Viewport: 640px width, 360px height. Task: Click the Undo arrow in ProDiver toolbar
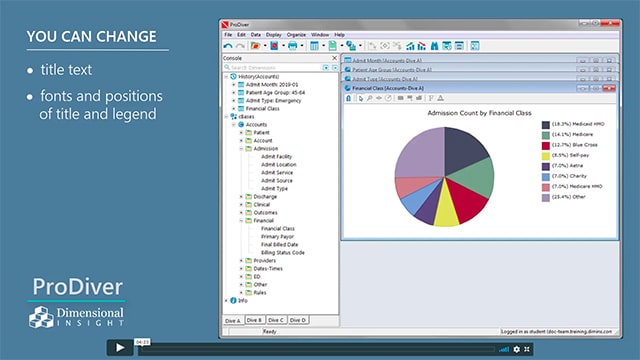click(228, 46)
